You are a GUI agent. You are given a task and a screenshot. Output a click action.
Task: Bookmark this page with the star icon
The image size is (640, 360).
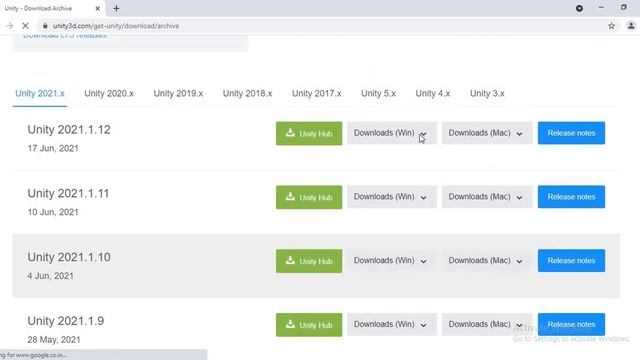point(611,26)
